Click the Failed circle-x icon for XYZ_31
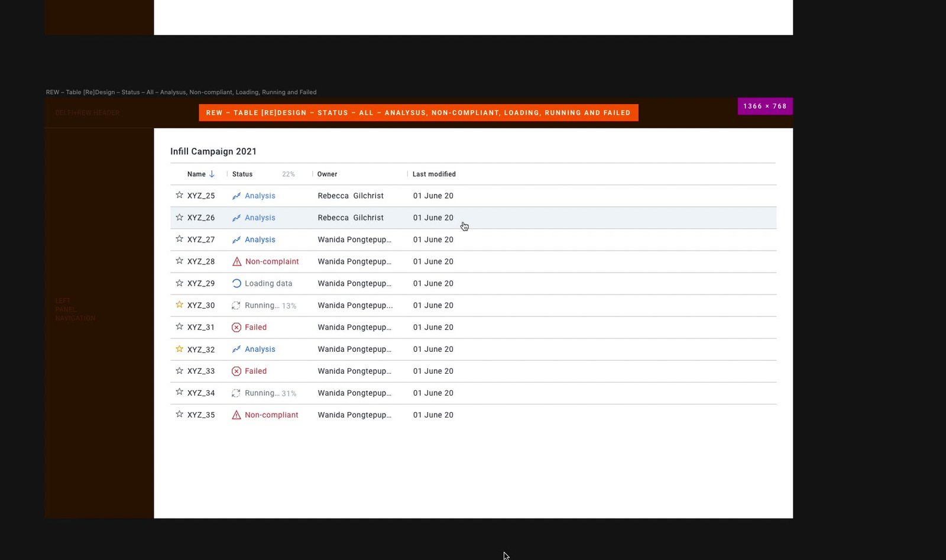The height and width of the screenshot is (560, 946). (x=237, y=327)
